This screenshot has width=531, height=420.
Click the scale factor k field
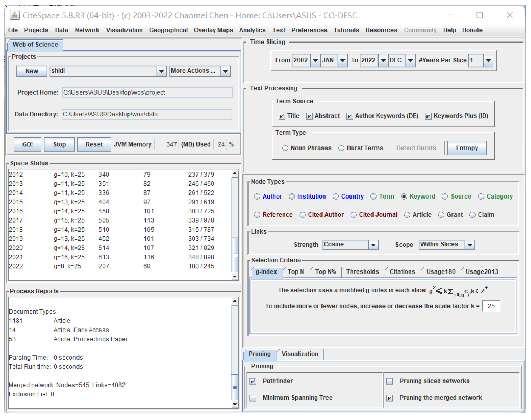[x=491, y=306]
